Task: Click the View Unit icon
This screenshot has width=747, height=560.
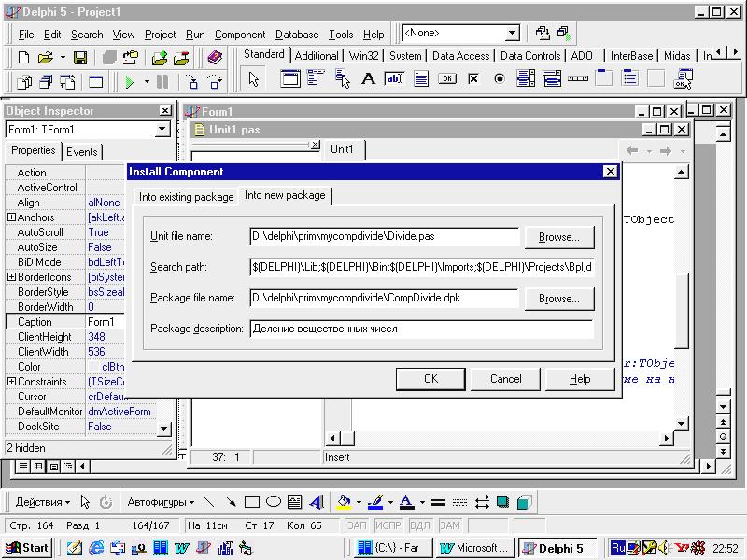Action: [x=24, y=82]
